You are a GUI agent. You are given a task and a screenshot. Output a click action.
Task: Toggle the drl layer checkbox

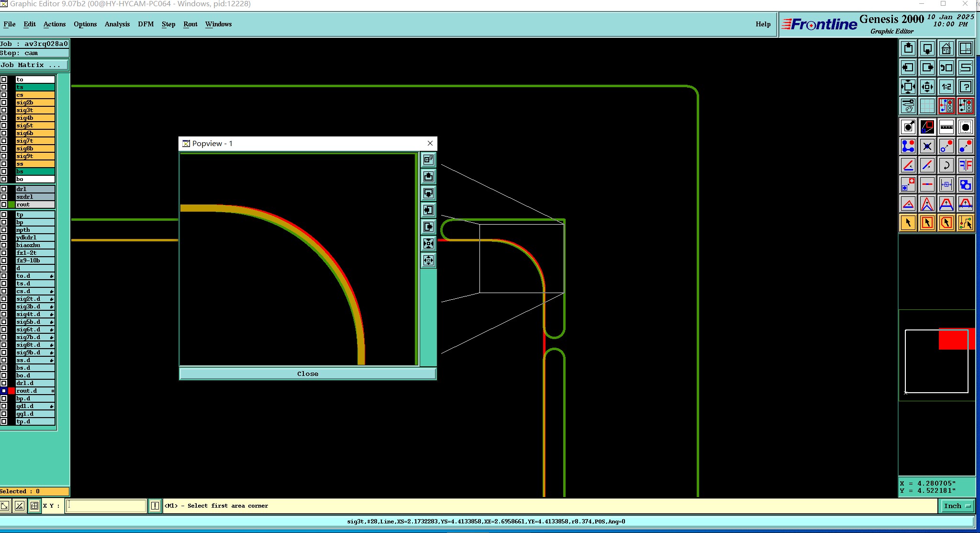4,189
